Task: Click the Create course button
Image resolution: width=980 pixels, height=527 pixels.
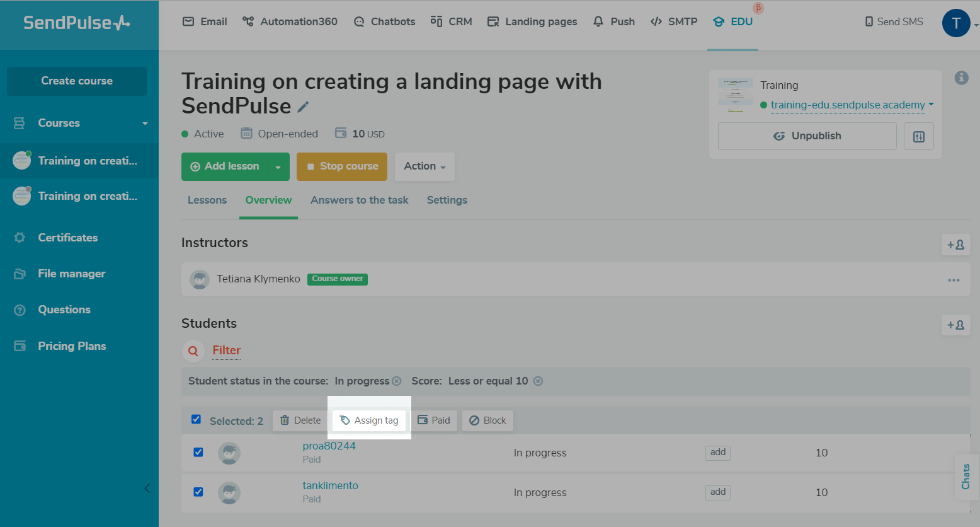Action: click(77, 81)
